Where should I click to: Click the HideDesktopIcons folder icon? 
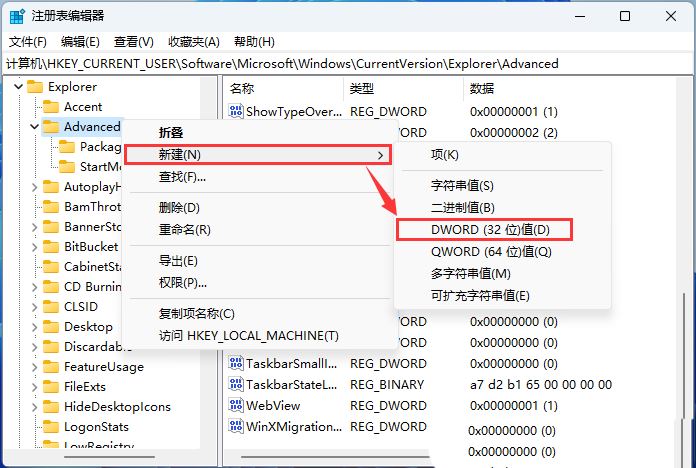click(x=51, y=407)
